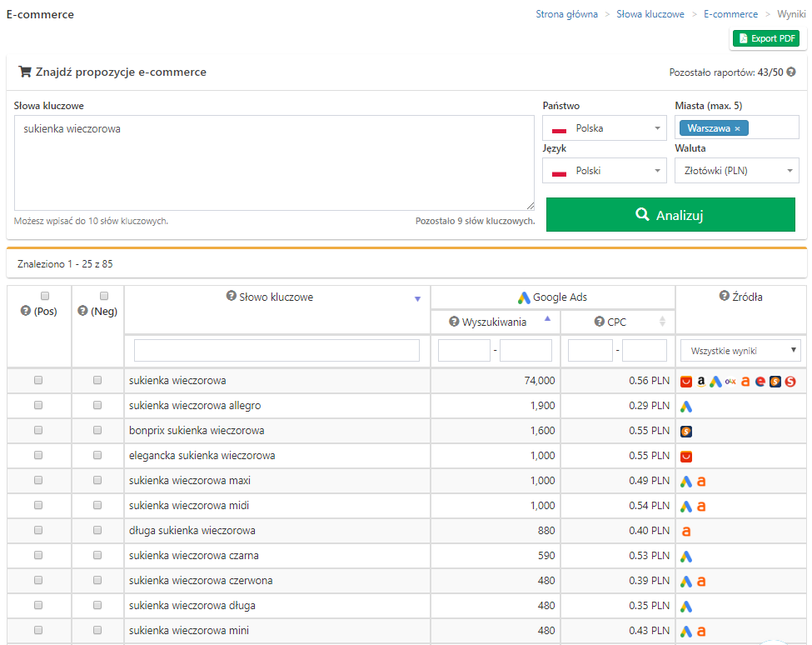Click the AliExpress icon in first result row
Screen dimensions: 812x645
[686, 381]
